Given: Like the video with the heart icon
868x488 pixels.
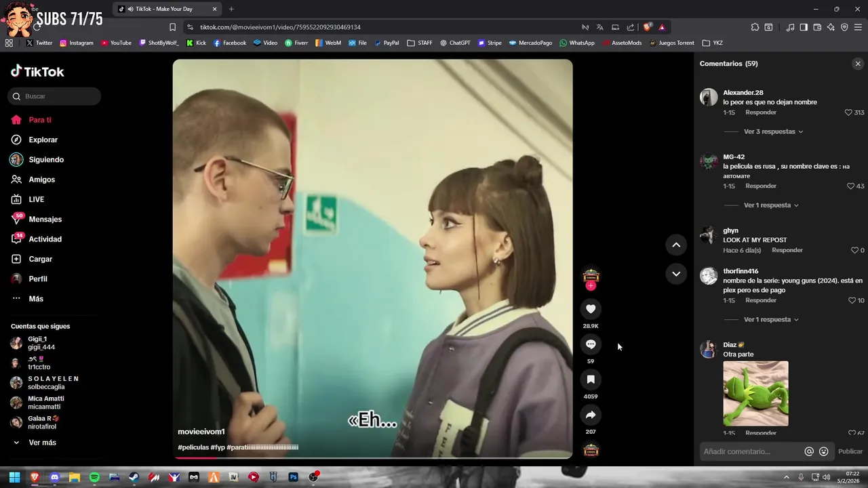Looking at the screenshot, I should click(x=591, y=309).
